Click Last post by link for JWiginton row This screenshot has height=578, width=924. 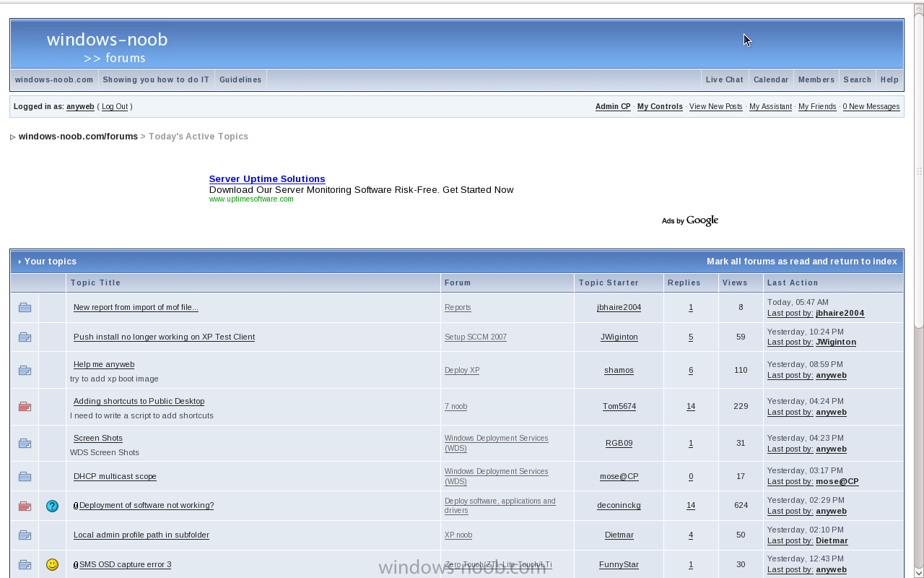790,342
